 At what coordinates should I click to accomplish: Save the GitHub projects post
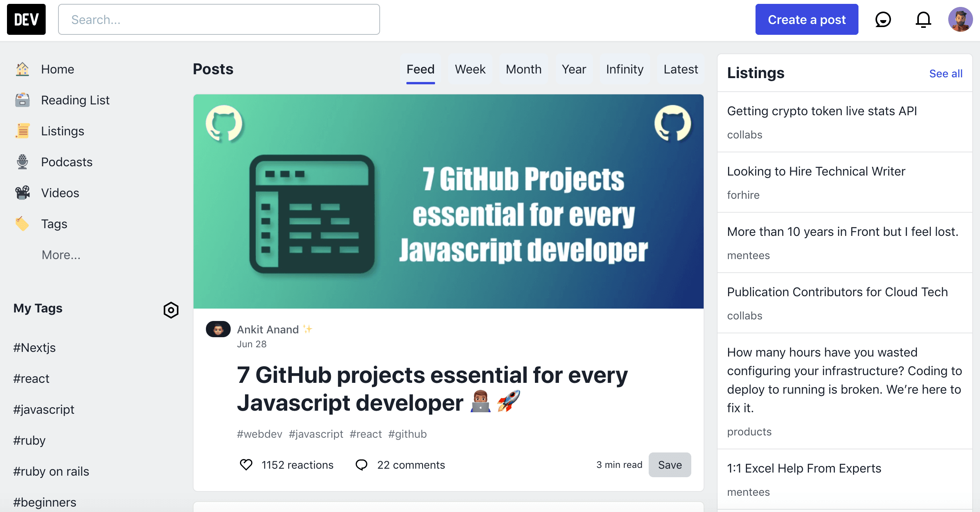670,464
